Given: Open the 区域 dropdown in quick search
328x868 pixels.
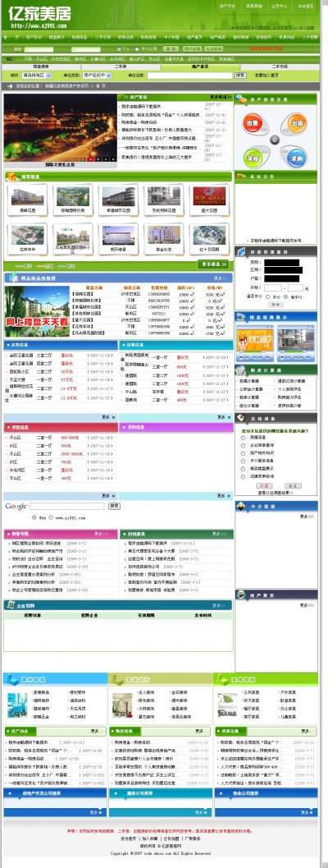Looking at the screenshot, I should (283, 270).
